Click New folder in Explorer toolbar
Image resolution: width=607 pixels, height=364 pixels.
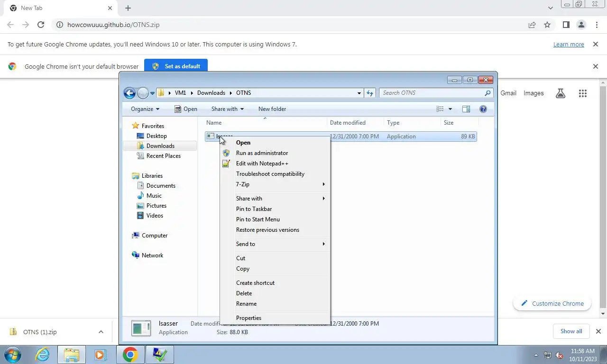(x=272, y=109)
